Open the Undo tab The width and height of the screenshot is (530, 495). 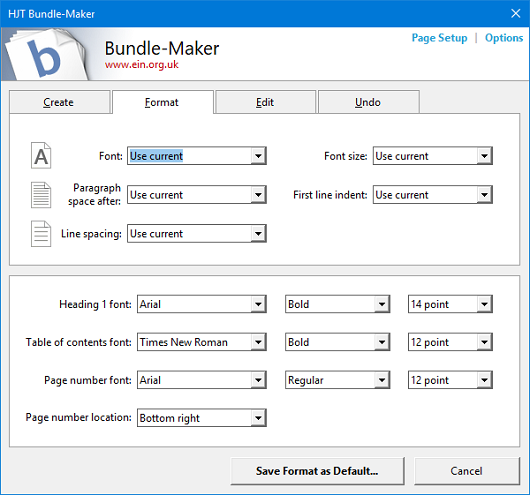[368, 102]
